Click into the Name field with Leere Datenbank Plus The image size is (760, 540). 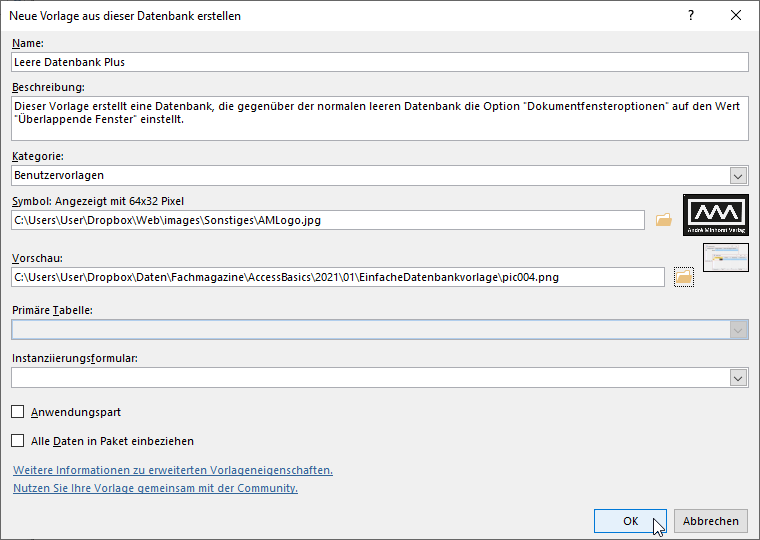pos(380,62)
